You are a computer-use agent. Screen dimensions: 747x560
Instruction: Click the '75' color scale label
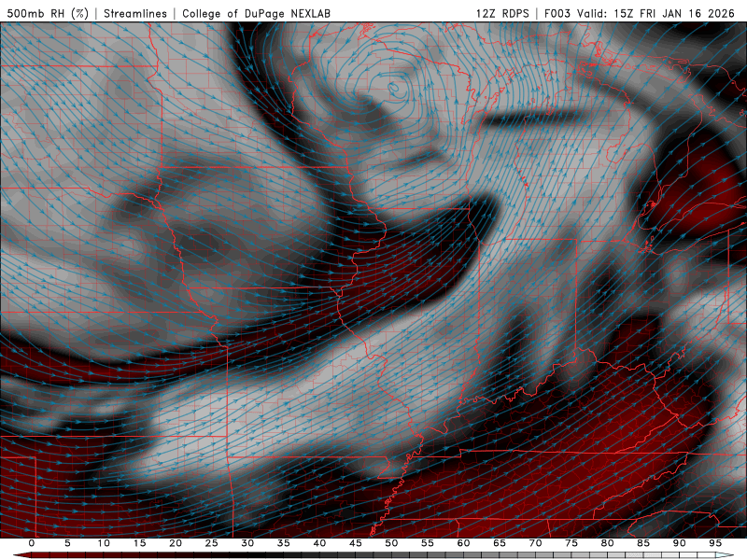pos(571,543)
